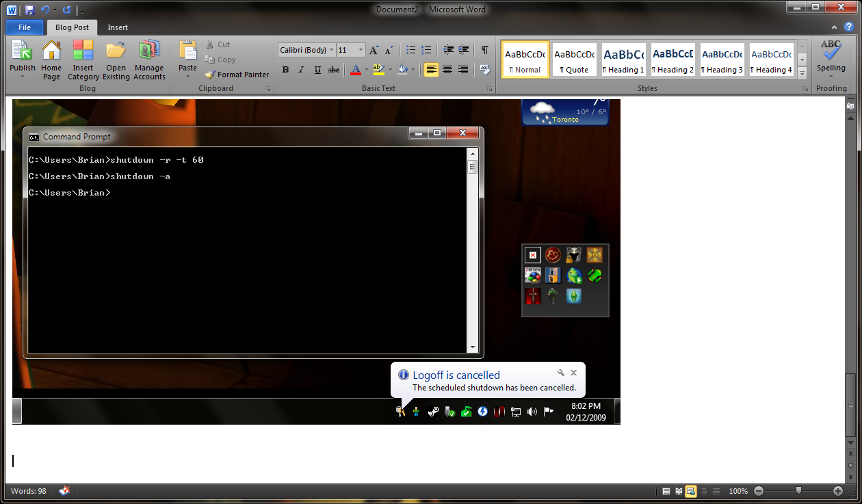Select the Blog Post tab
This screenshot has height=504, width=862.
tap(72, 27)
